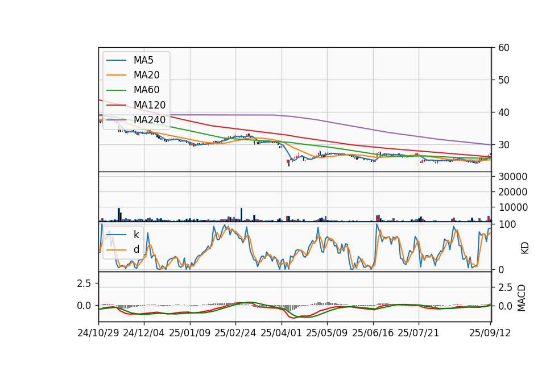Click the volume axis value 10000
This screenshot has height=392, width=546.
(513, 207)
